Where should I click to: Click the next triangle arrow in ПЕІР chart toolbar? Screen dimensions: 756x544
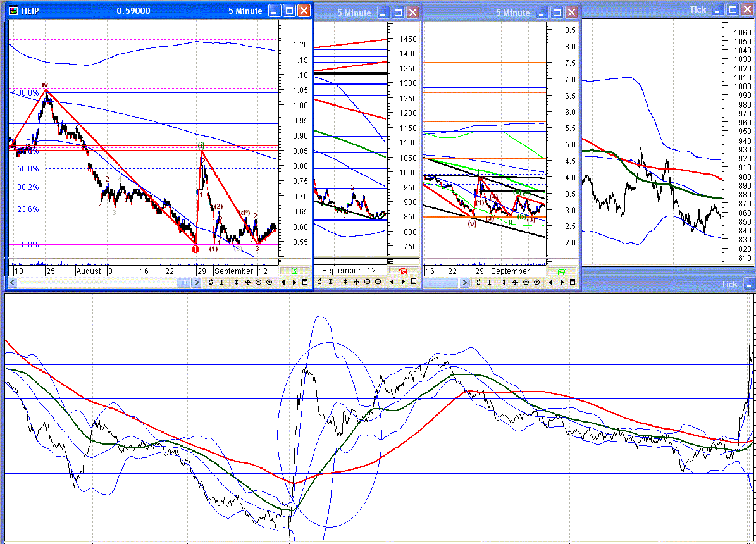294,282
